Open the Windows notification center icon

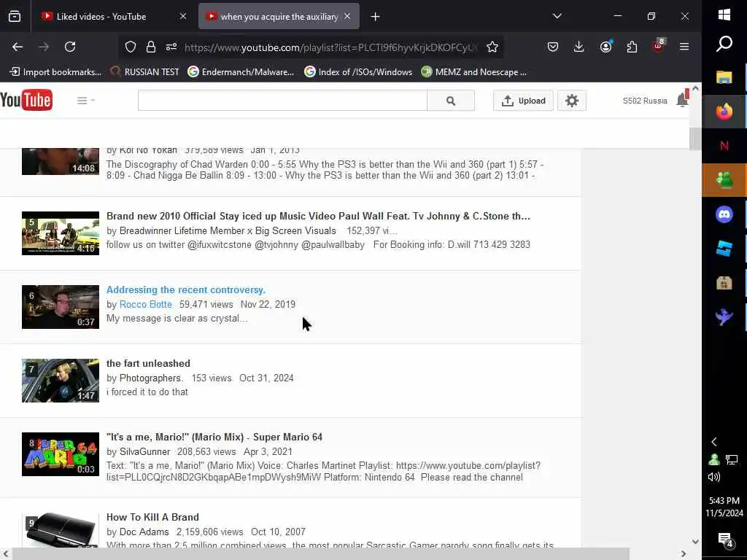(x=724, y=540)
